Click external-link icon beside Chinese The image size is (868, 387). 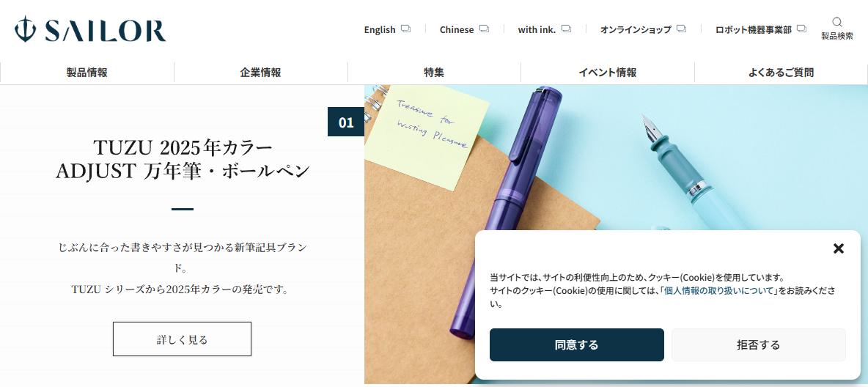[x=484, y=29]
